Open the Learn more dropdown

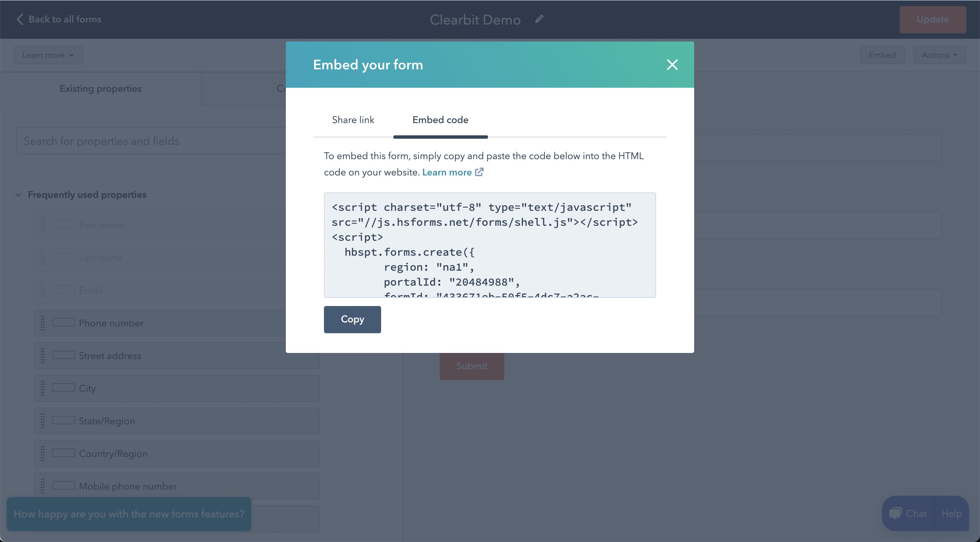[x=48, y=55]
